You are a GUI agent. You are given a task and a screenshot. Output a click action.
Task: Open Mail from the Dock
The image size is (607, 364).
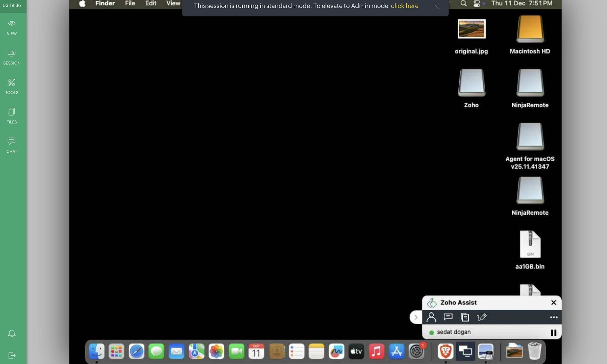177,352
